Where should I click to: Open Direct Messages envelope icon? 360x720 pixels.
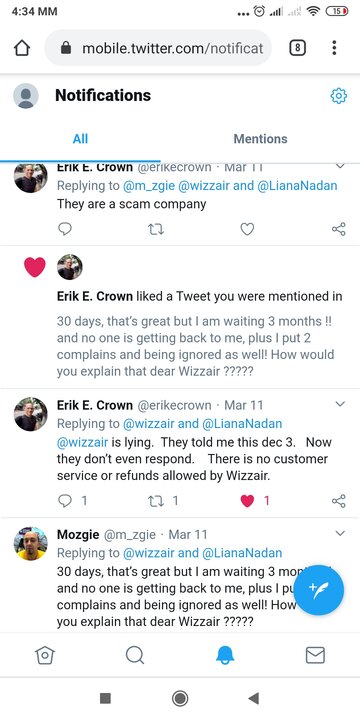pyautogui.click(x=315, y=655)
